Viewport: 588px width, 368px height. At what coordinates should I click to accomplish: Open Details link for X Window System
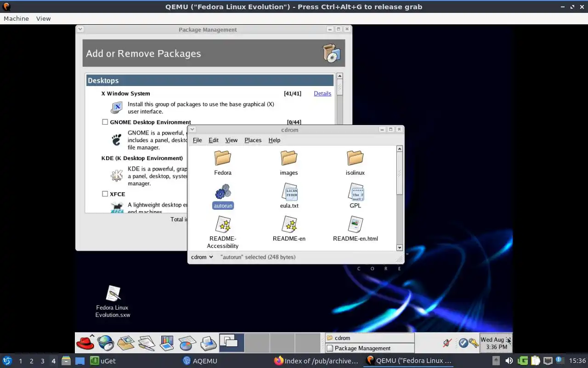coord(322,93)
